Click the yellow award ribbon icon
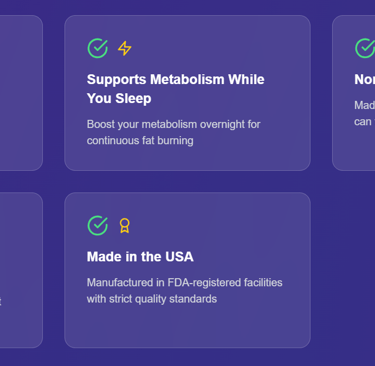Screen dimensions: 375x366 click(125, 226)
